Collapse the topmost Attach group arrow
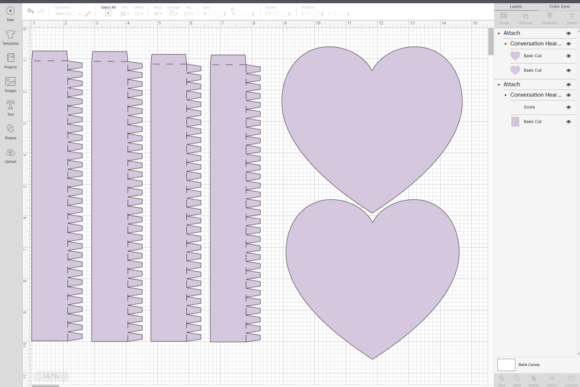This screenshot has height=387, width=580. (499, 33)
